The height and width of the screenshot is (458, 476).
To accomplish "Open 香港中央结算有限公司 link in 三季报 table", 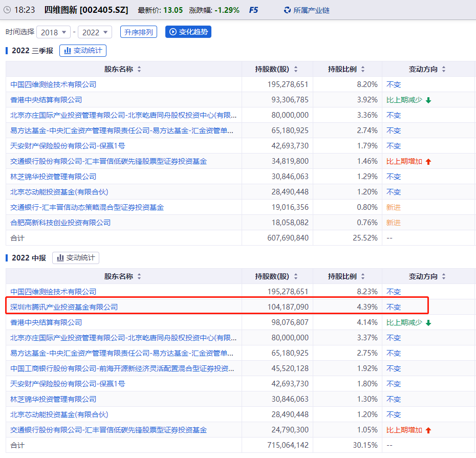I will point(46,100).
